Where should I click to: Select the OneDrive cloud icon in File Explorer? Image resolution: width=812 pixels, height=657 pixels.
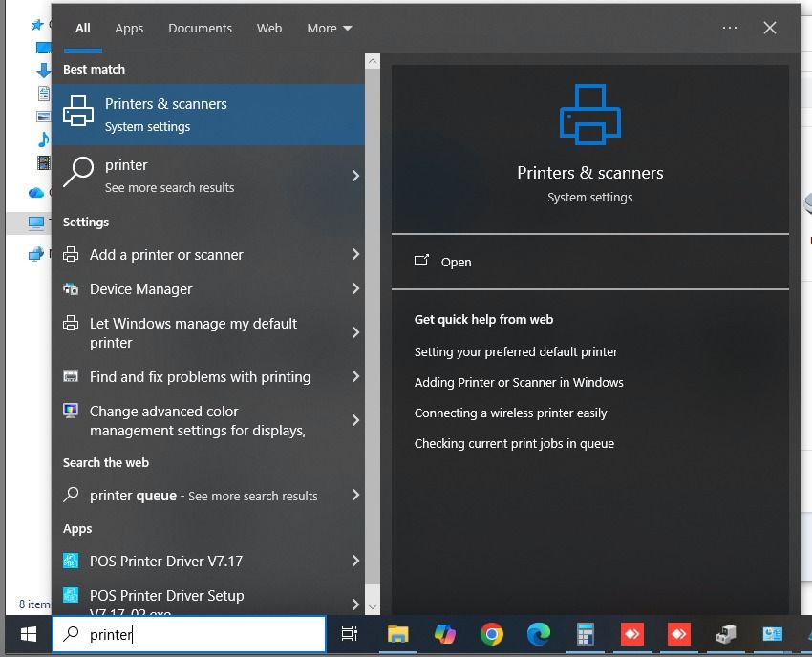pos(35,193)
